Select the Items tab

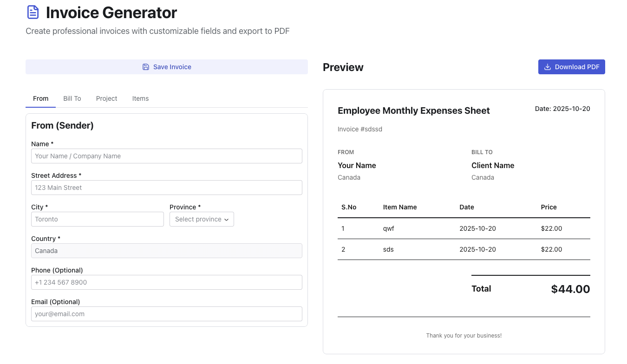(140, 98)
